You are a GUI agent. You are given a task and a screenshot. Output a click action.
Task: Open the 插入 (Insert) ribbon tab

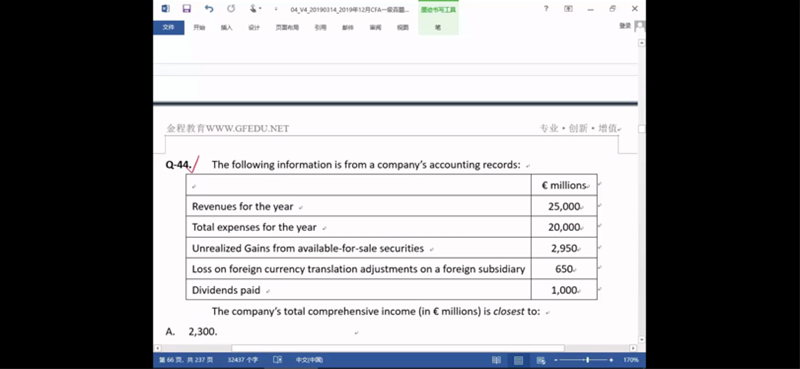click(226, 28)
